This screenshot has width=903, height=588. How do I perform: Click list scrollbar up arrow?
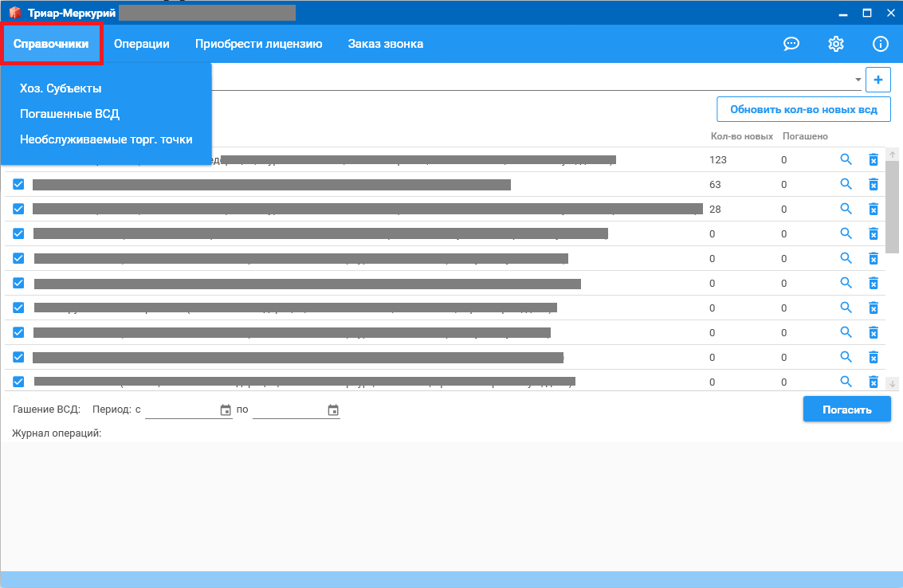click(x=892, y=155)
